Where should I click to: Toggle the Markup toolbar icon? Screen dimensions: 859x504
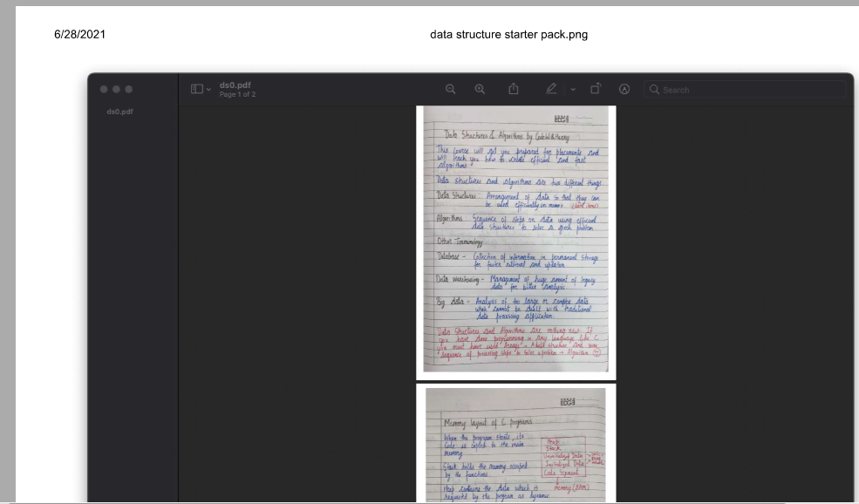(x=624, y=89)
